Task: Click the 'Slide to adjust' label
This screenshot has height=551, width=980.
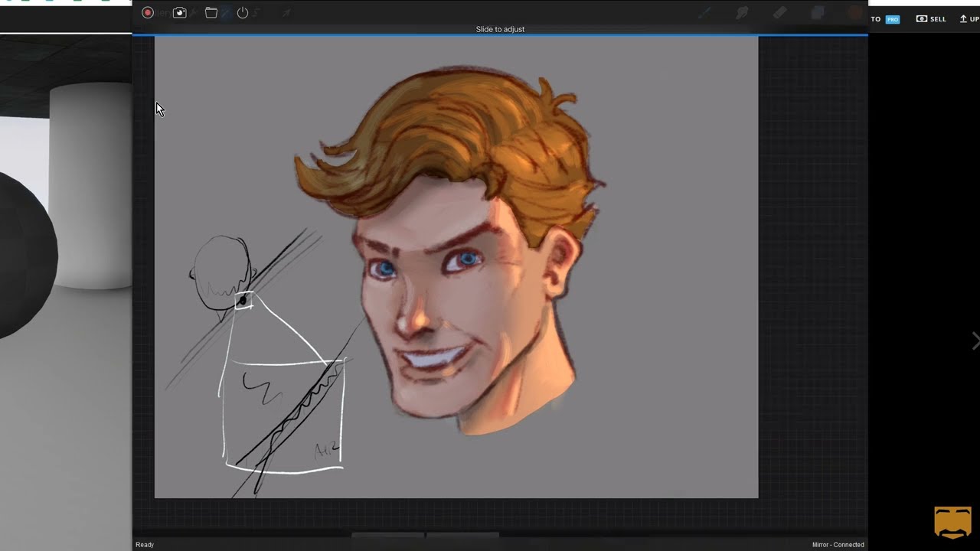Action: [x=500, y=29]
